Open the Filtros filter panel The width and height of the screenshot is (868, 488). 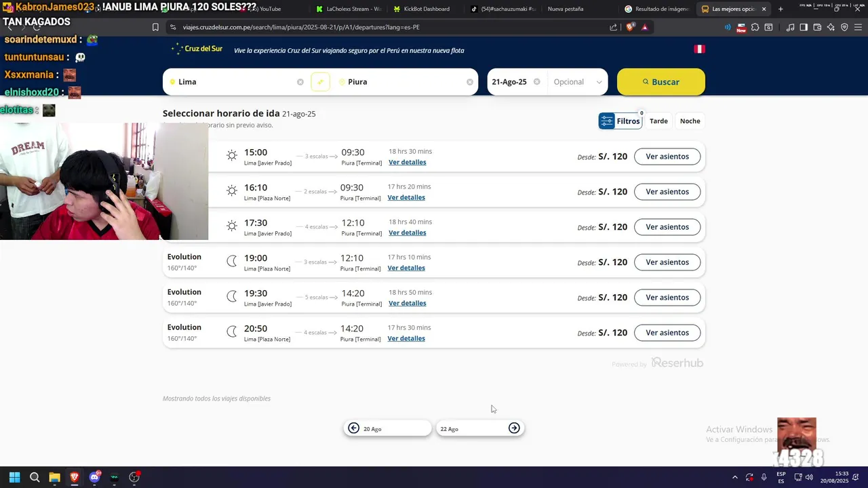click(x=620, y=121)
